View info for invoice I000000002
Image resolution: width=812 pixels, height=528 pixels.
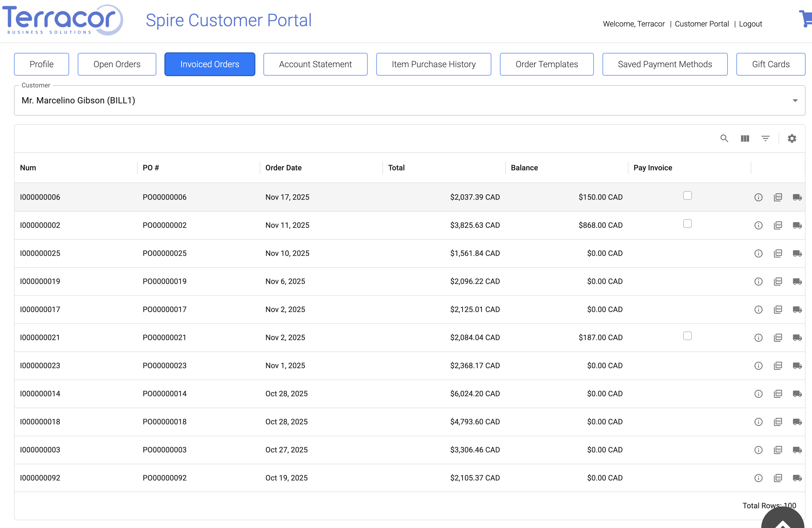(x=758, y=225)
